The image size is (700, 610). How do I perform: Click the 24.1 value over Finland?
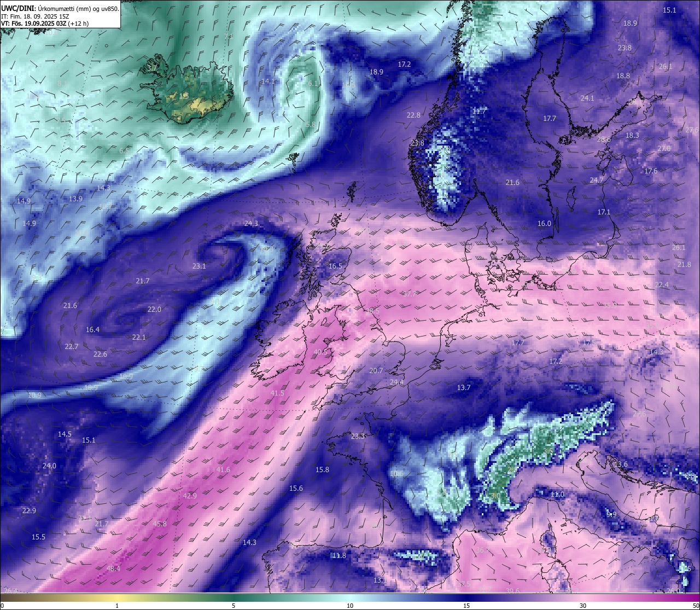click(x=587, y=98)
